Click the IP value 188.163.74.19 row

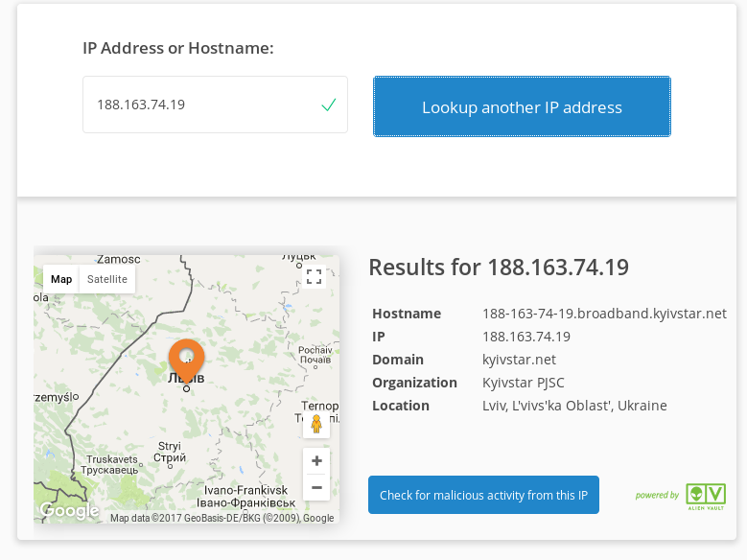click(x=525, y=337)
